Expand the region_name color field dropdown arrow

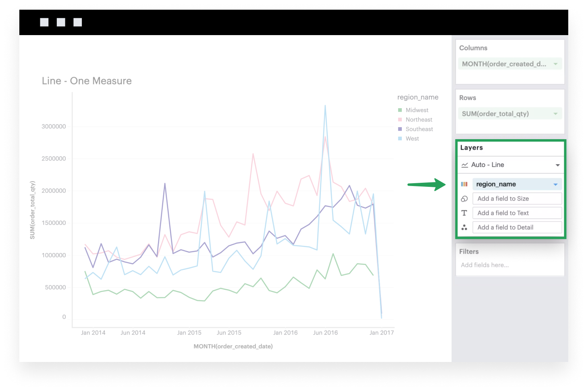[555, 184]
